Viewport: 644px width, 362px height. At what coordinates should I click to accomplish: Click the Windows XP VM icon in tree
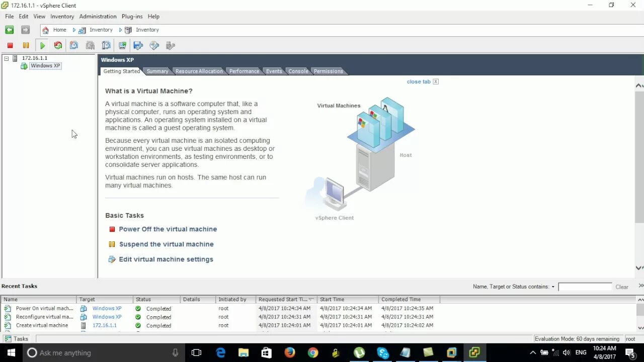tap(24, 66)
